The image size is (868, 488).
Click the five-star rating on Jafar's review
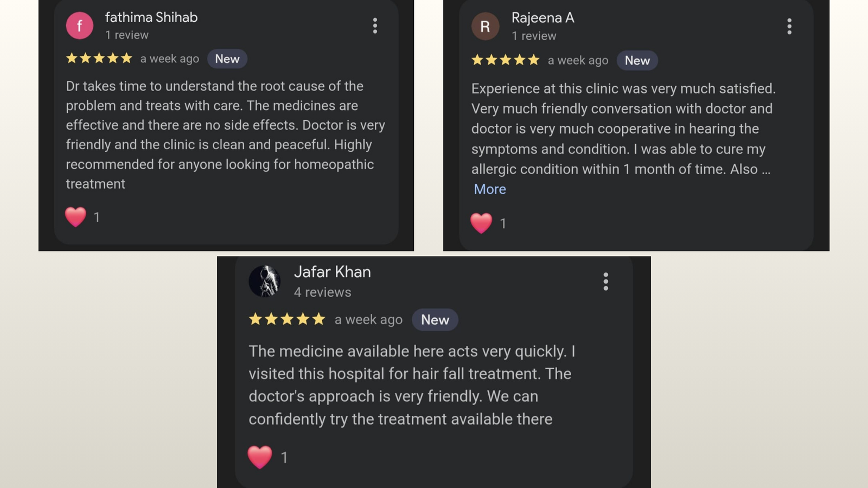(287, 319)
